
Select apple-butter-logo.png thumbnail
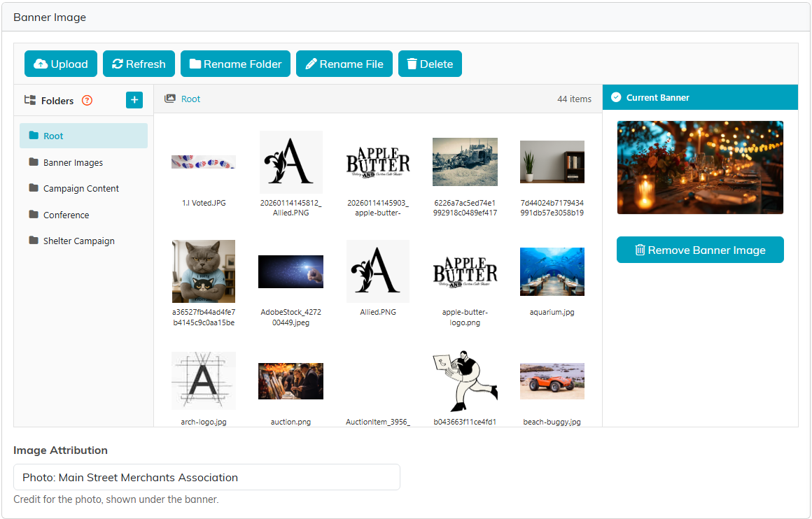(x=465, y=271)
